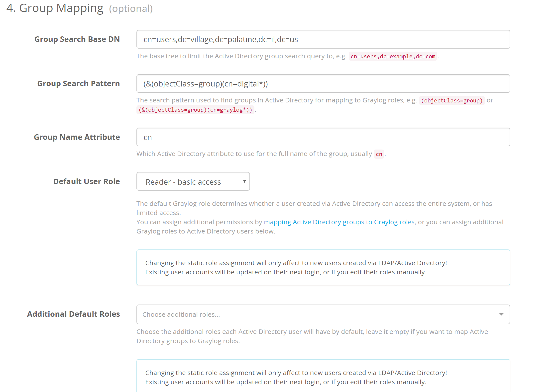Click the (objectClass=group) example snippet
Viewport: 558px width, 392px height.
(452, 101)
